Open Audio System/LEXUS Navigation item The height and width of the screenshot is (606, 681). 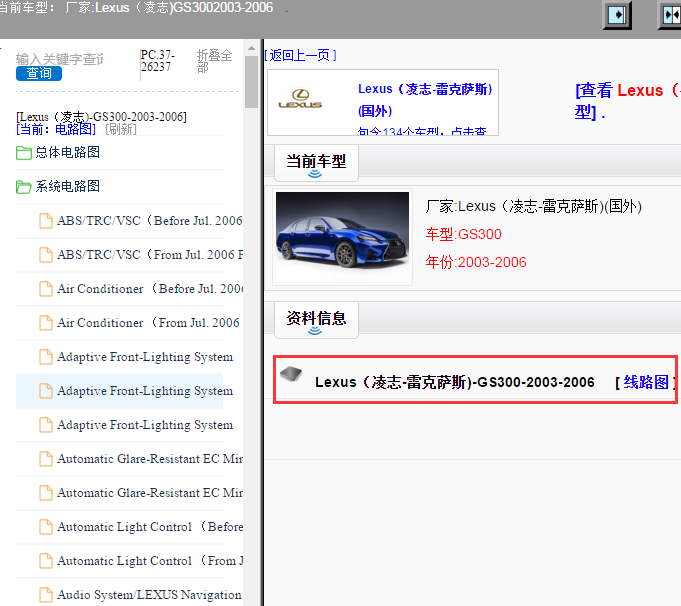tap(149, 595)
